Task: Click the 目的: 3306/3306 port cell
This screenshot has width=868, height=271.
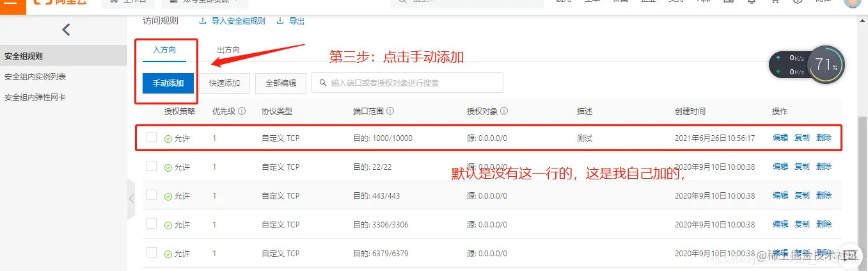Action: pos(381,224)
